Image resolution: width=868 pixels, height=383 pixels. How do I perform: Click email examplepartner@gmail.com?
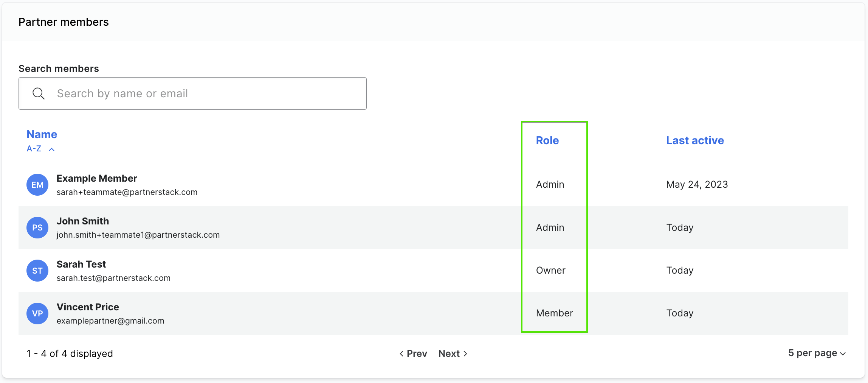click(110, 321)
